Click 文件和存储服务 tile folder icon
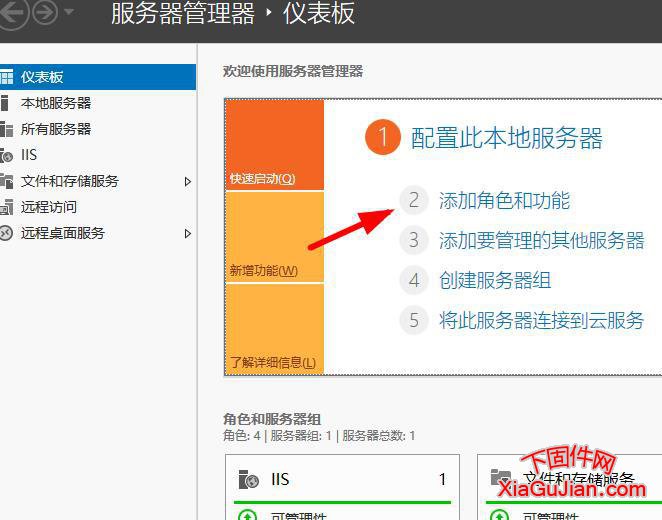The height and width of the screenshot is (520, 662). click(501, 477)
